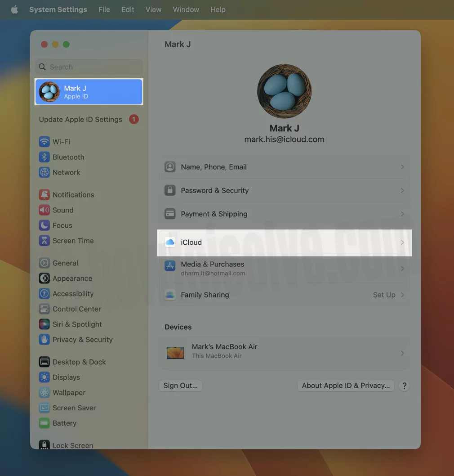Click the Payment & Shipping card icon
The image size is (454, 476).
point(170,214)
